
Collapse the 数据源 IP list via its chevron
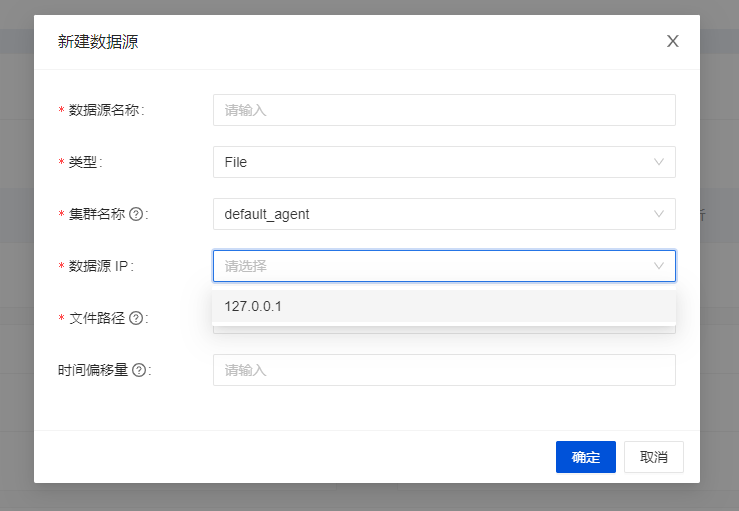point(659,266)
